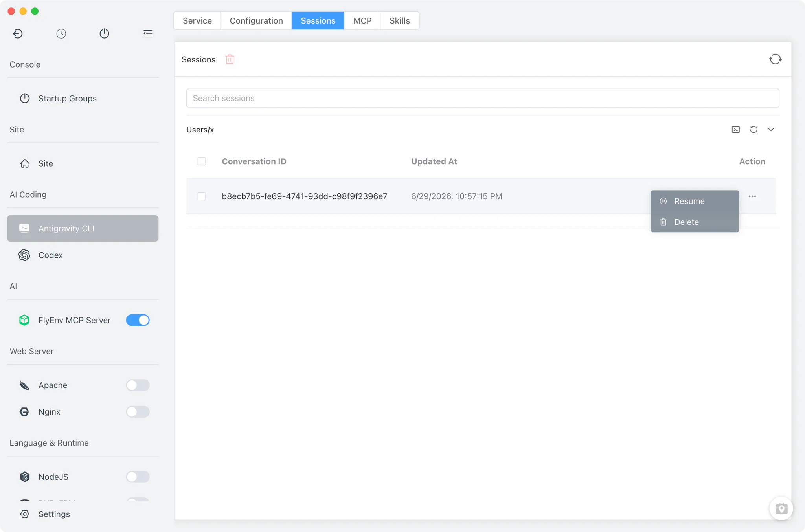Click the Codex logo icon
The image size is (805, 532).
tap(24, 255)
